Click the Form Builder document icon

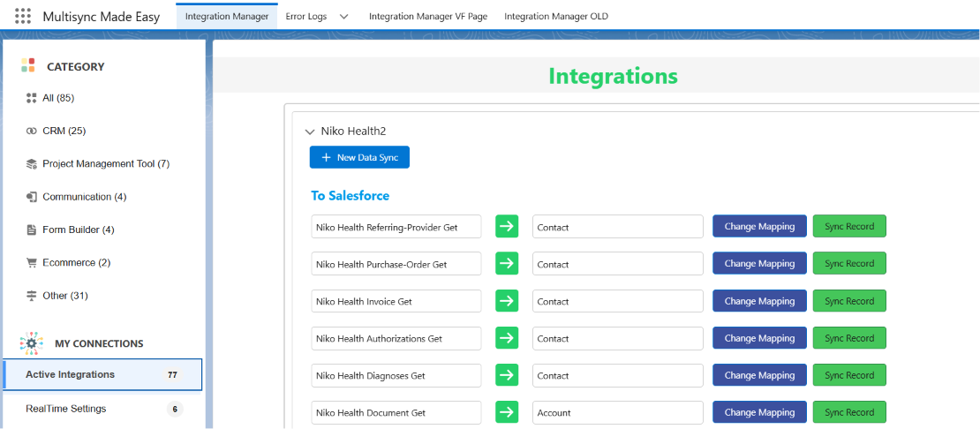click(31, 230)
